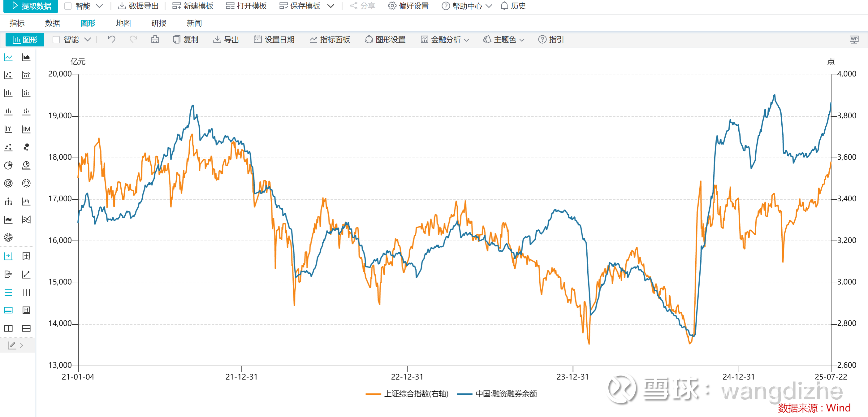Click the trend line axis icon

26,274
